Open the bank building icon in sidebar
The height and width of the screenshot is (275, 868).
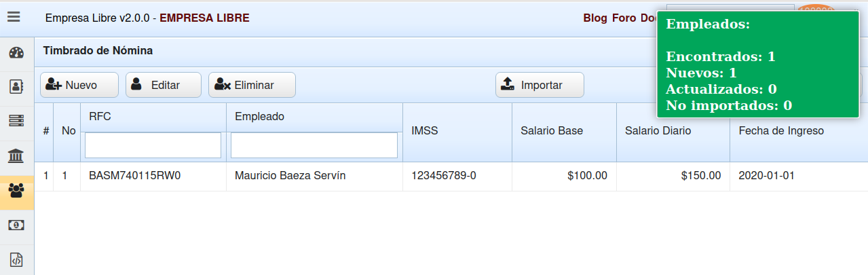(17, 156)
